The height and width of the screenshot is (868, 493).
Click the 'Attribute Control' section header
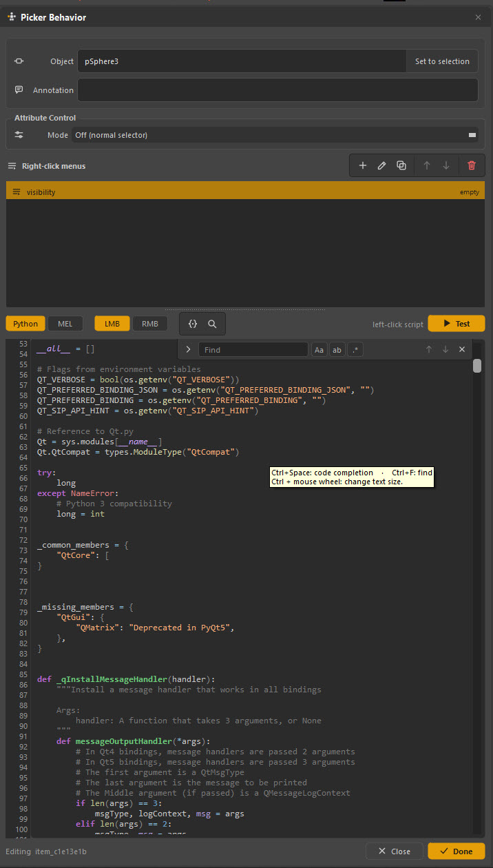click(x=45, y=118)
